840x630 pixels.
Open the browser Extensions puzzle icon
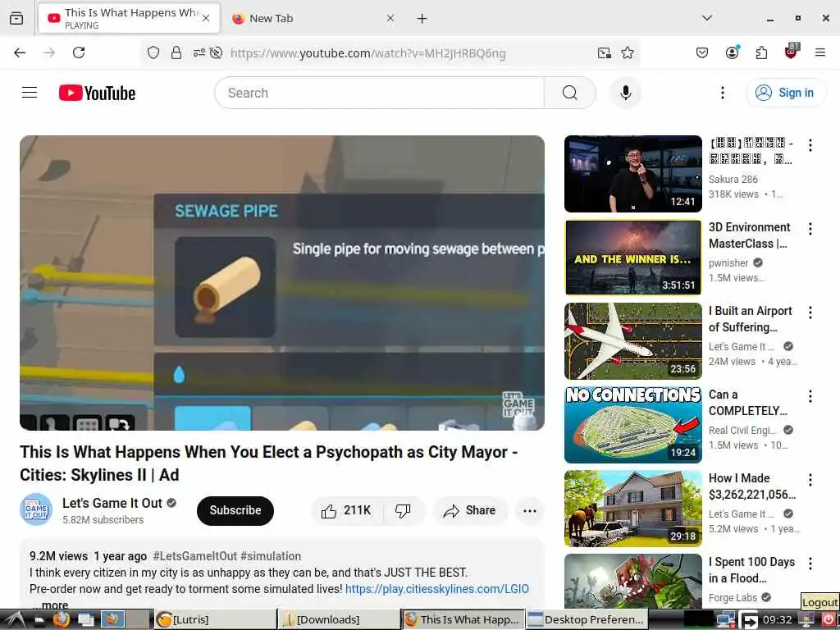[x=761, y=52]
